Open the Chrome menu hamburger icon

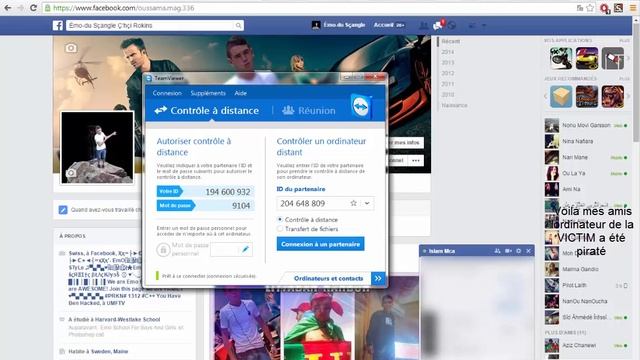[633, 8]
